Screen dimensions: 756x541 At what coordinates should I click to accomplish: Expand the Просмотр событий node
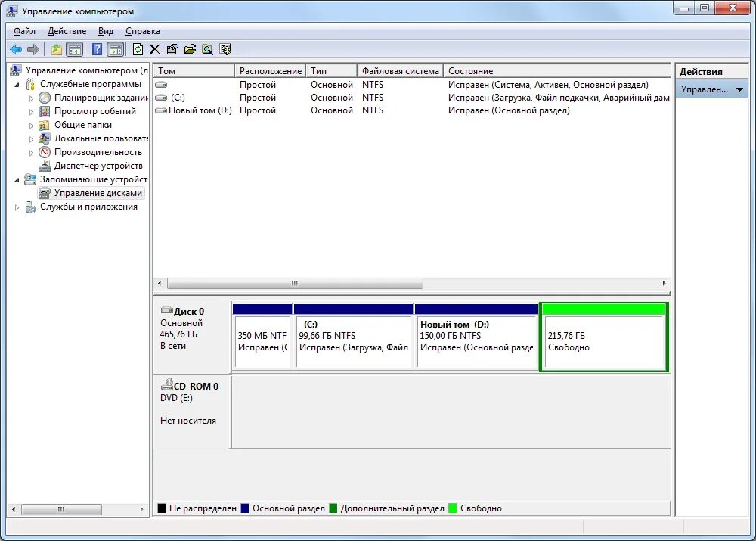31,111
